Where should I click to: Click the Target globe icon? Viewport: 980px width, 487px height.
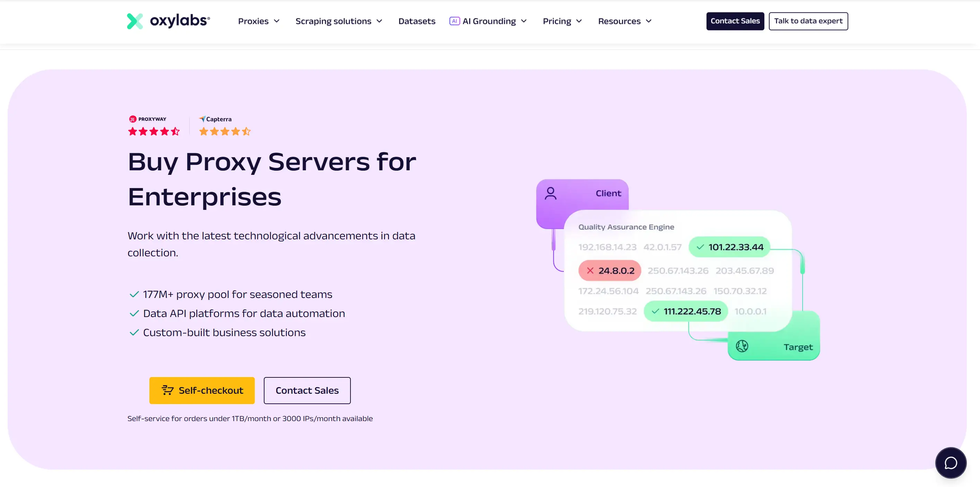click(x=742, y=346)
